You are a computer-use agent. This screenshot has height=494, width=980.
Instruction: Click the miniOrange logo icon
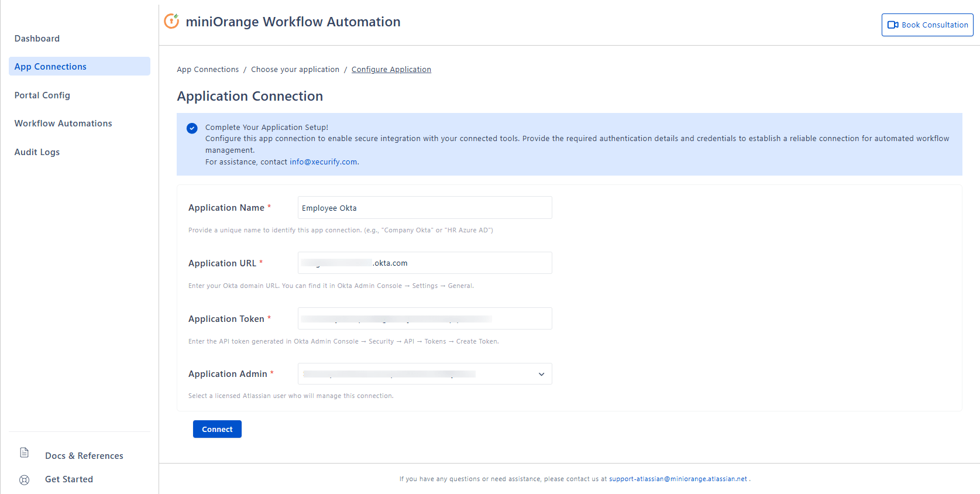point(171,21)
